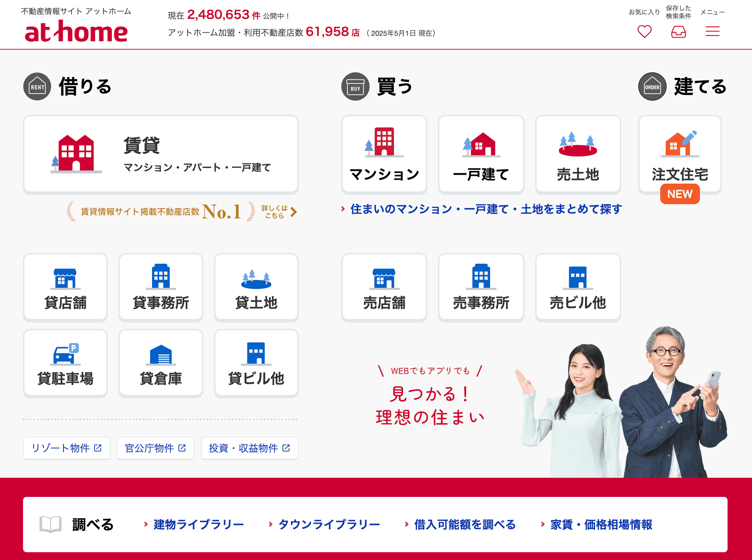Image resolution: width=752 pixels, height=560 pixels.
Task: Select the 貸土地 land for rent icon
Action: (256, 287)
